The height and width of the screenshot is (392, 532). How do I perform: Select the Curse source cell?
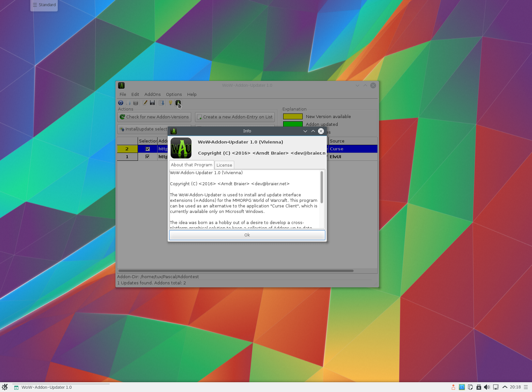click(353, 149)
